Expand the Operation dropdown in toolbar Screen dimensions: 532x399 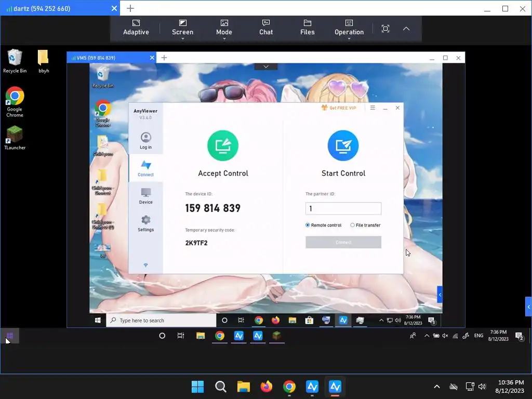pos(349,29)
